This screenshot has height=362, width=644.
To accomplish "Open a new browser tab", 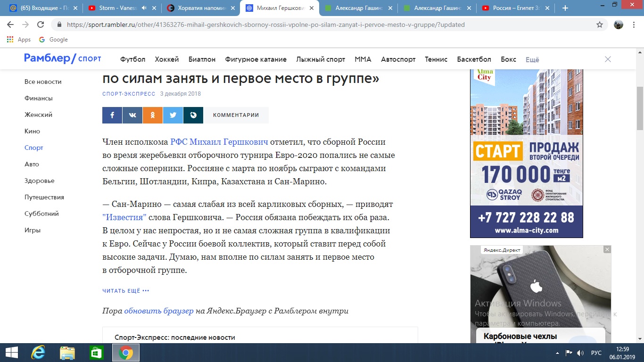I will [x=565, y=8].
